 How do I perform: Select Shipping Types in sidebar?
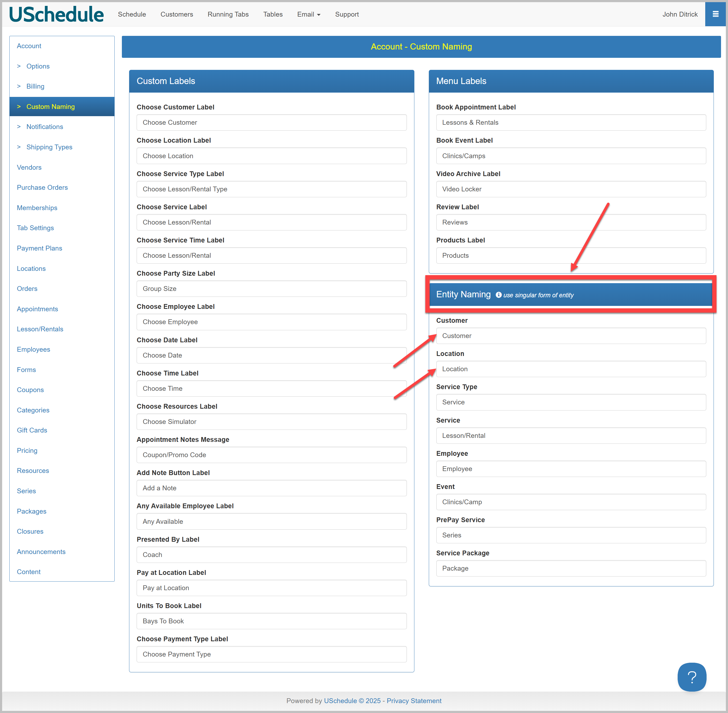point(49,147)
